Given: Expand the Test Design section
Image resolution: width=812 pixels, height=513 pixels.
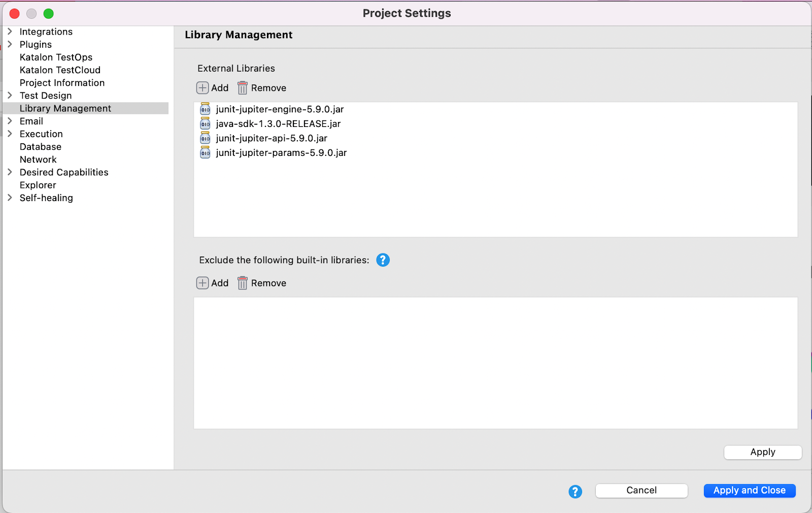Looking at the screenshot, I should tap(10, 95).
